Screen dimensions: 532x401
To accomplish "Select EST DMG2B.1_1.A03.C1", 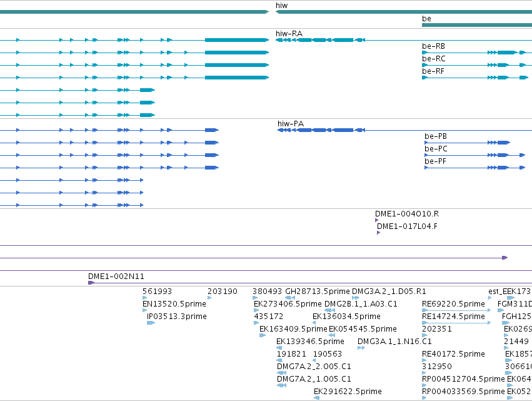I will (x=361, y=304).
